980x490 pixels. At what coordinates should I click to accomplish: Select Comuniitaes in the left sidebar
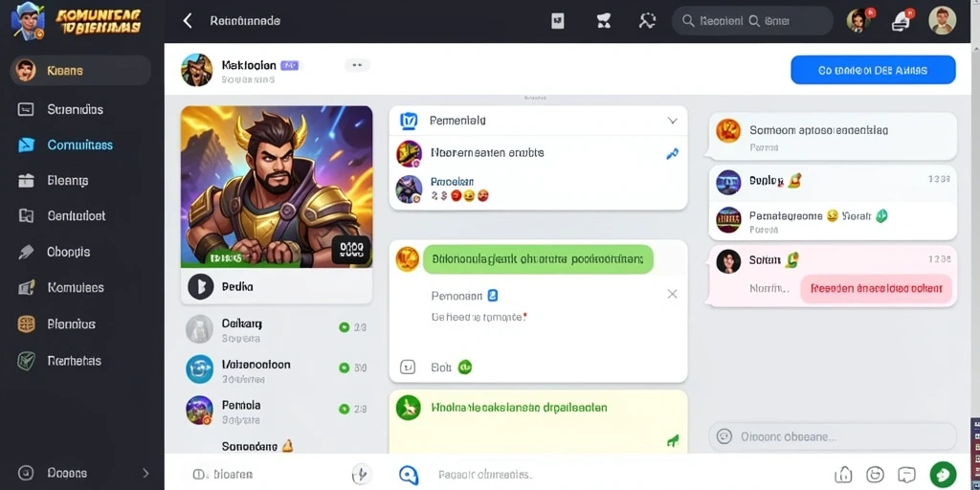pos(80,145)
